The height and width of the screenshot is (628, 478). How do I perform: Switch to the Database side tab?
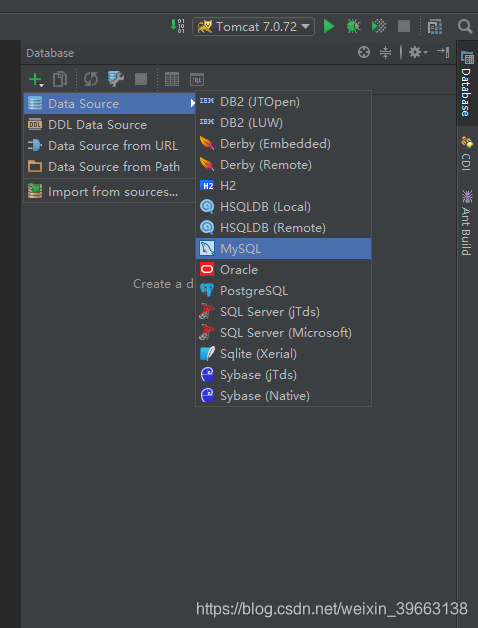[x=467, y=83]
